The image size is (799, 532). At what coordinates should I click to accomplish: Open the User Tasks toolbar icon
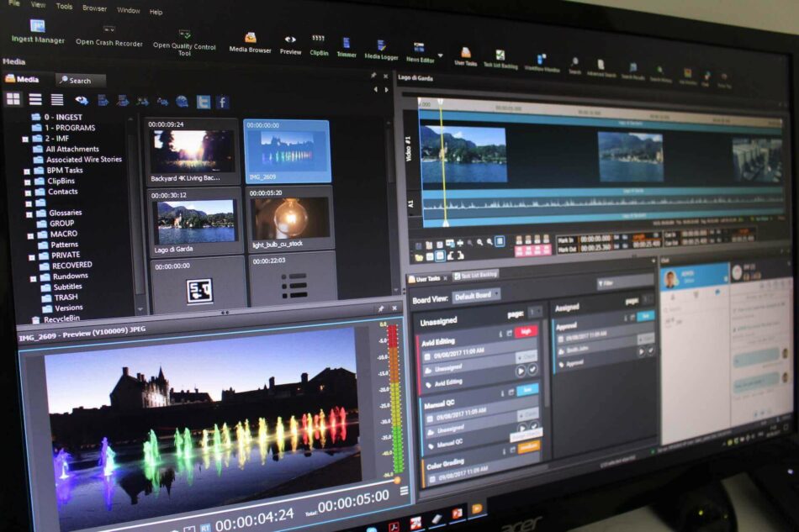coord(465,56)
